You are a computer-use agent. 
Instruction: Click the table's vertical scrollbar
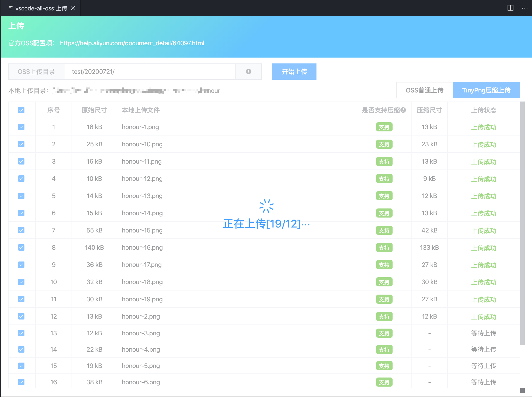pos(522,223)
